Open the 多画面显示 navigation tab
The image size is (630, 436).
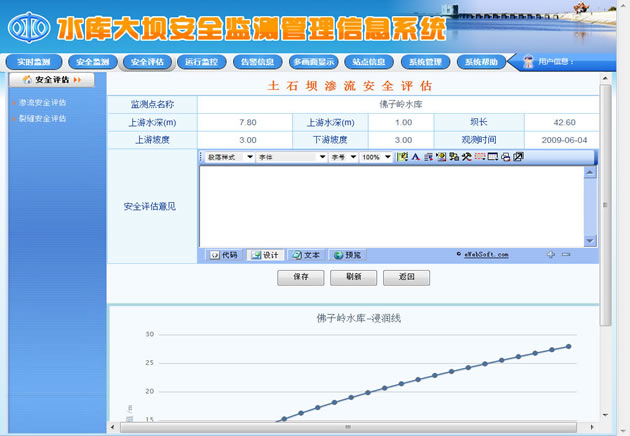click(314, 62)
